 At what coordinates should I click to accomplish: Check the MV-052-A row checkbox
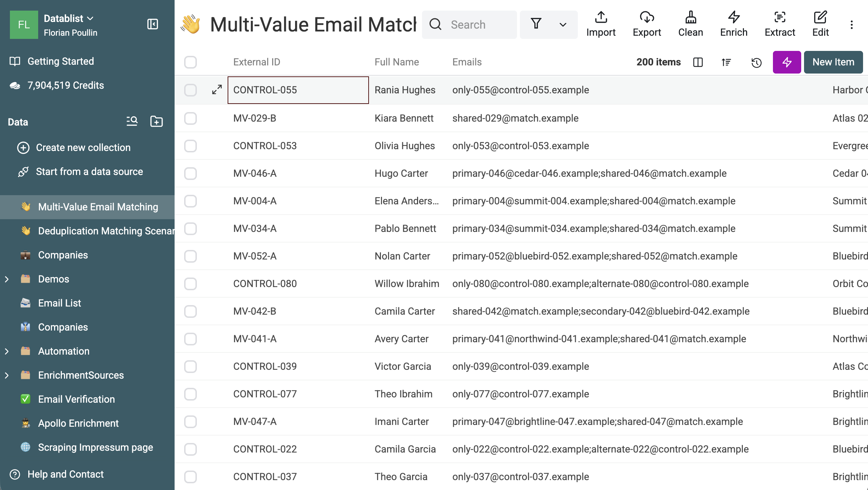pos(190,256)
